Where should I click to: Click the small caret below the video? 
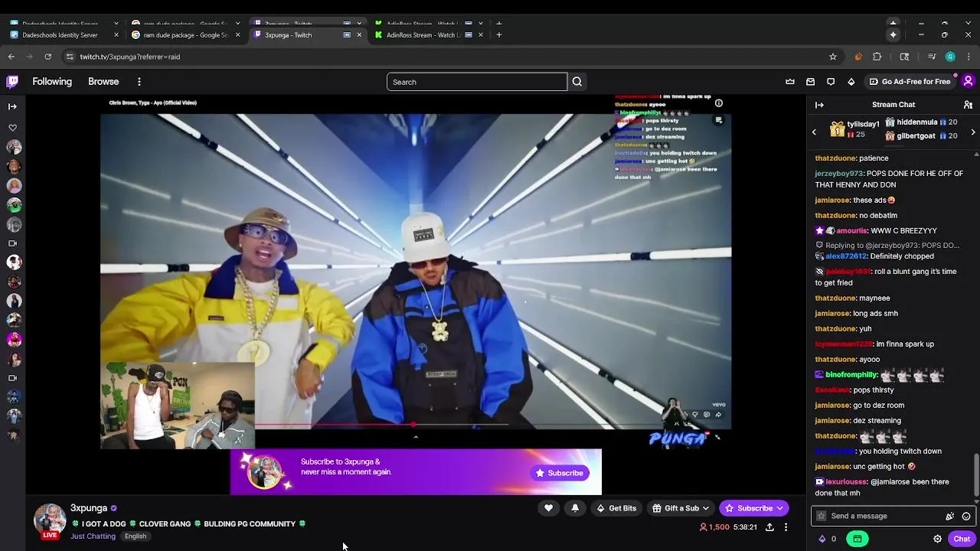pyautogui.click(x=416, y=437)
